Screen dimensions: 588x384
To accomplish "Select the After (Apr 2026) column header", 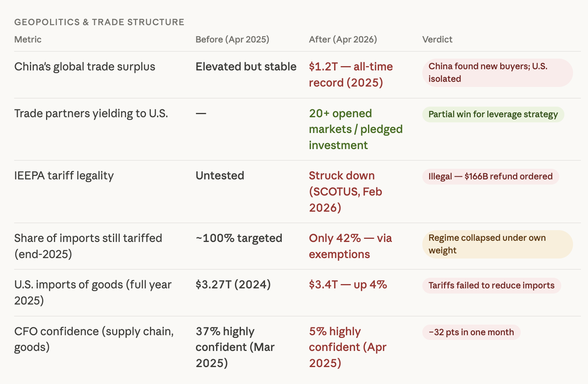I will point(343,39).
